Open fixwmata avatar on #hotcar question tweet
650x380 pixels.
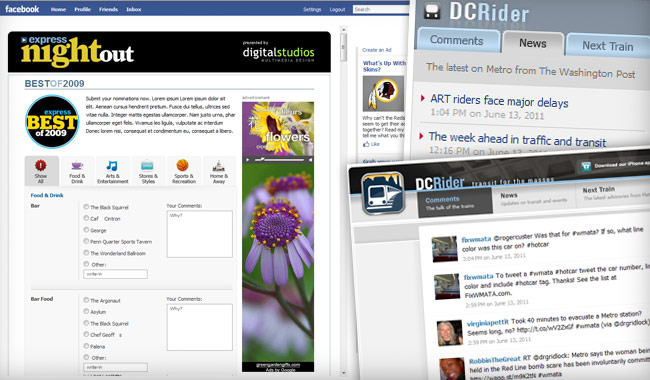[x=444, y=249]
